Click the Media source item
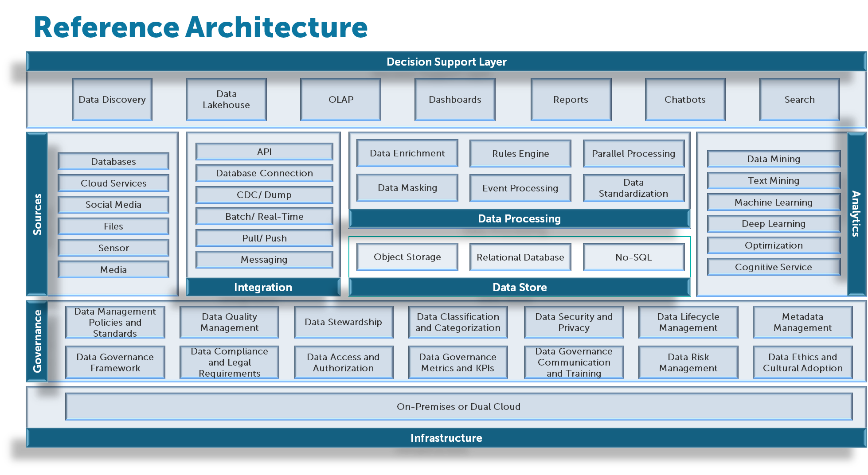The image size is (868, 475). pyautogui.click(x=113, y=269)
